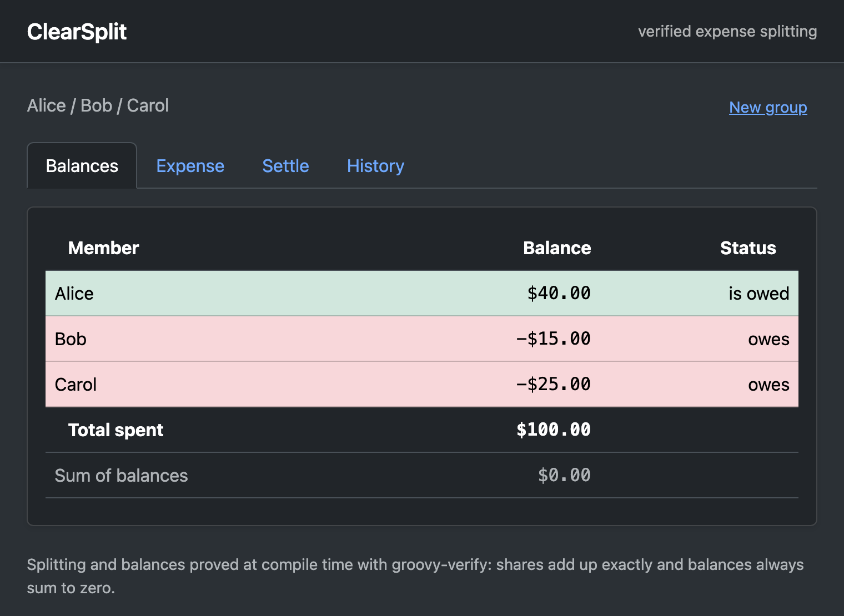Click the Status column header

[748, 248]
